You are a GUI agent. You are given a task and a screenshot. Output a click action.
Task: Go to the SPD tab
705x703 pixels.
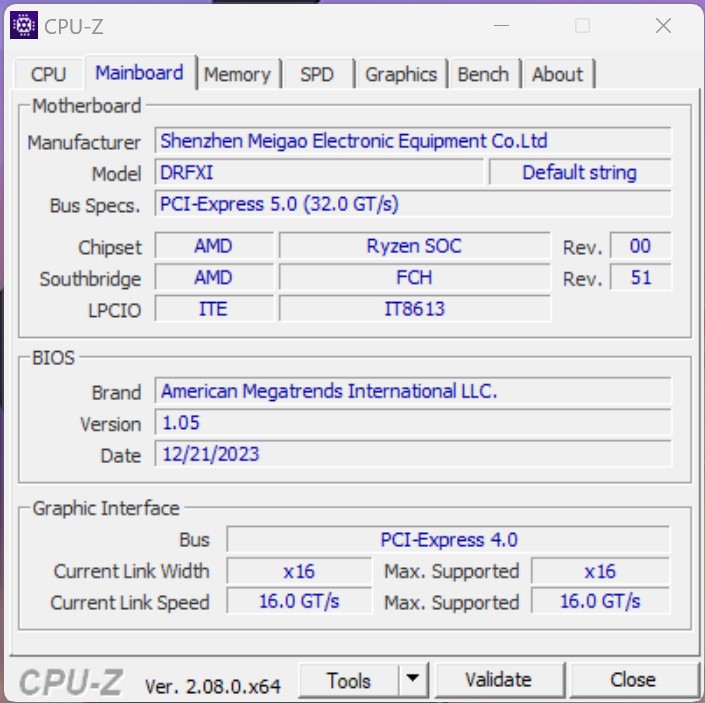point(317,74)
